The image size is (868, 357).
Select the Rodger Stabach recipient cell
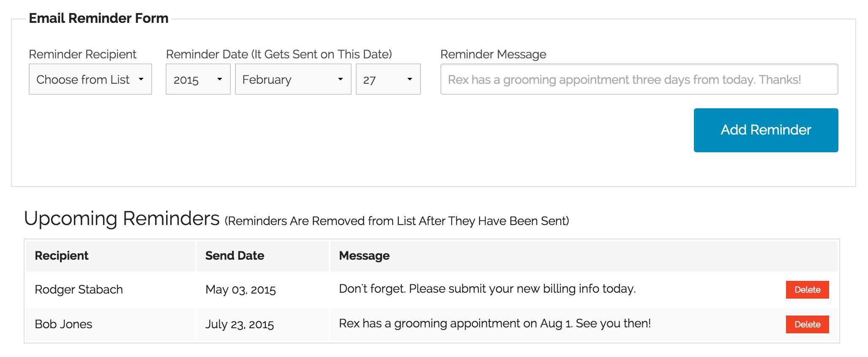click(x=111, y=290)
